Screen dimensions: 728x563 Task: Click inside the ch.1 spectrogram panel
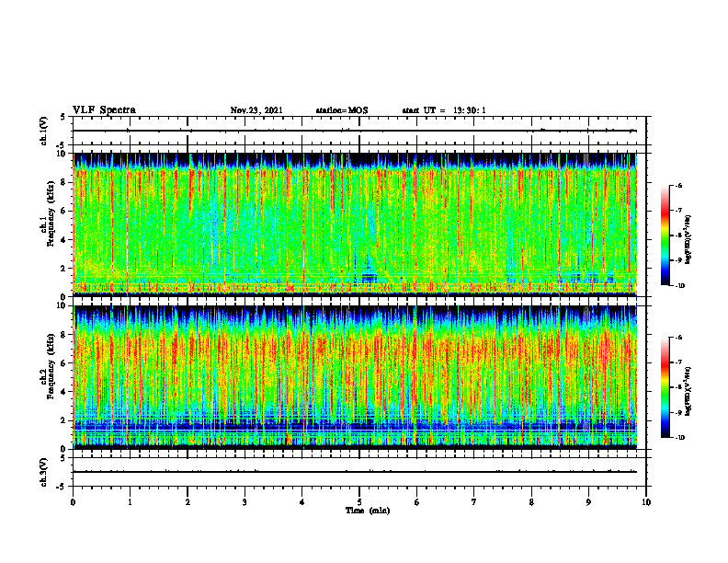tap(355, 224)
